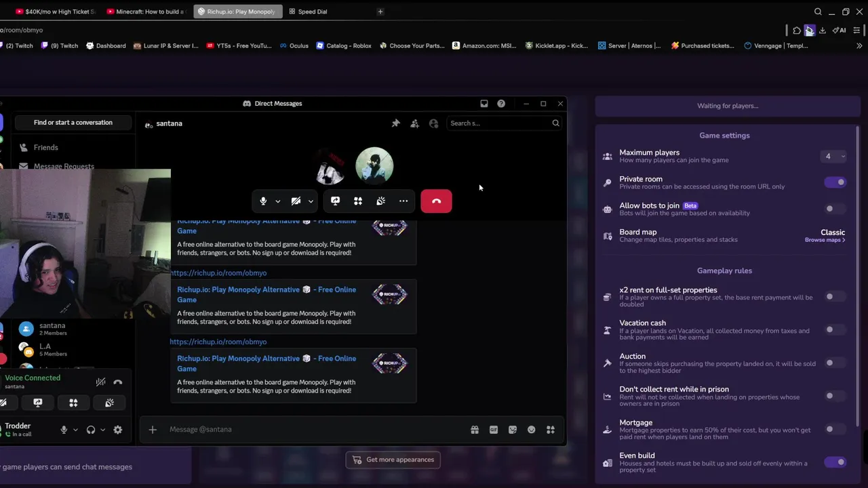
Task: Turn on camera in call controls
Action: tap(296, 201)
